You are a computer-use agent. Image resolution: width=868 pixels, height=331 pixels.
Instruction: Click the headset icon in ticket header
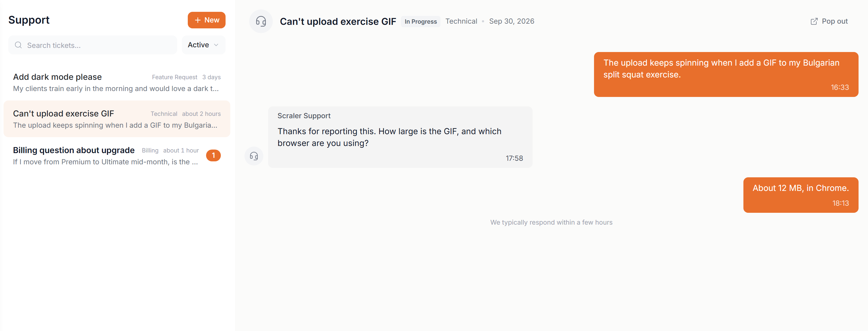[x=261, y=21]
